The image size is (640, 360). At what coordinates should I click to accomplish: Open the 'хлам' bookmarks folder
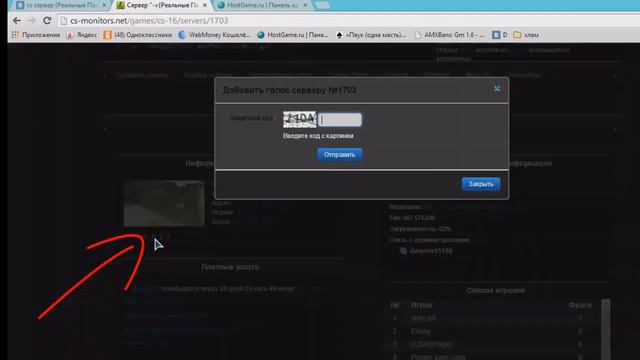coord(526,35)
